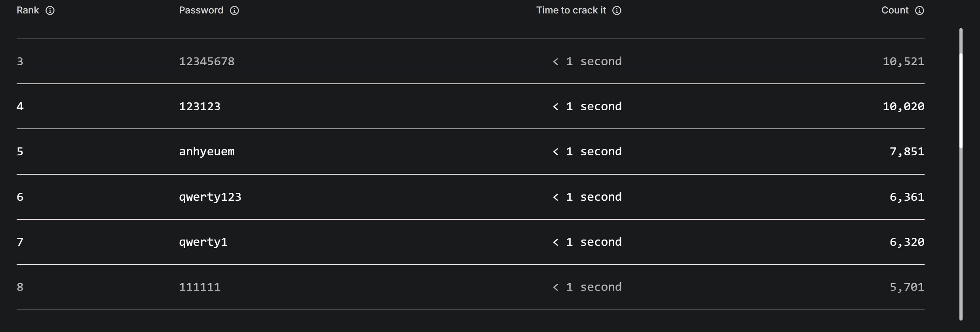Sort table by Rank column header
The image size is (980, 332).
pyautogui.click(x=28, y=10)
